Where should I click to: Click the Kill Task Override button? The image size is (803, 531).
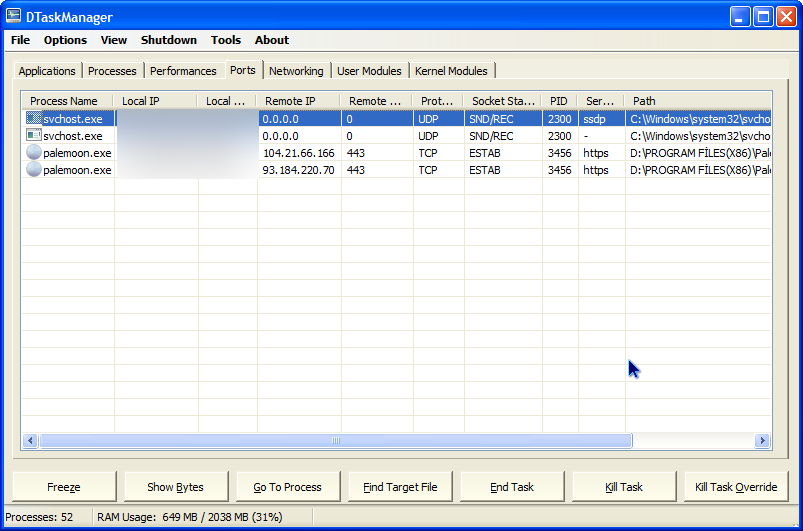[736, 487]
